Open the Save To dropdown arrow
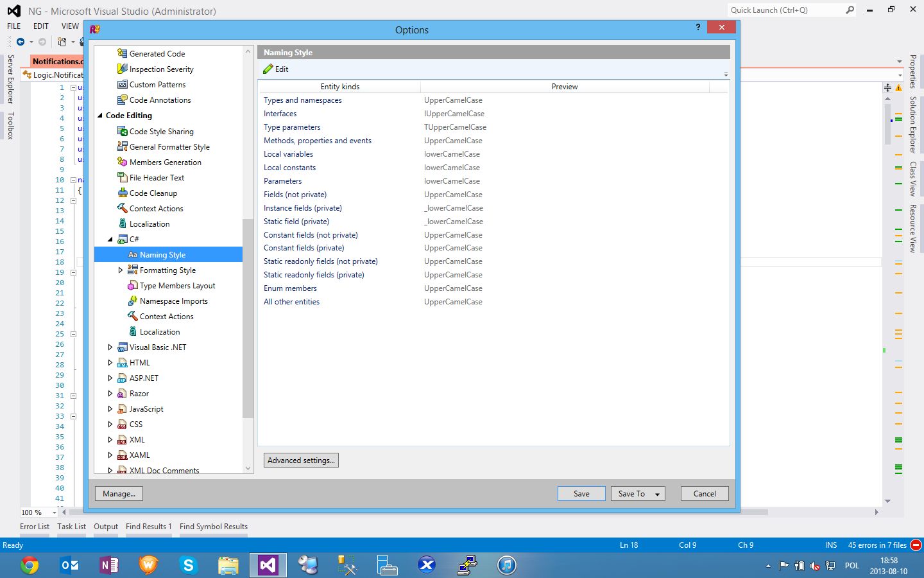 tap(657, 494)
